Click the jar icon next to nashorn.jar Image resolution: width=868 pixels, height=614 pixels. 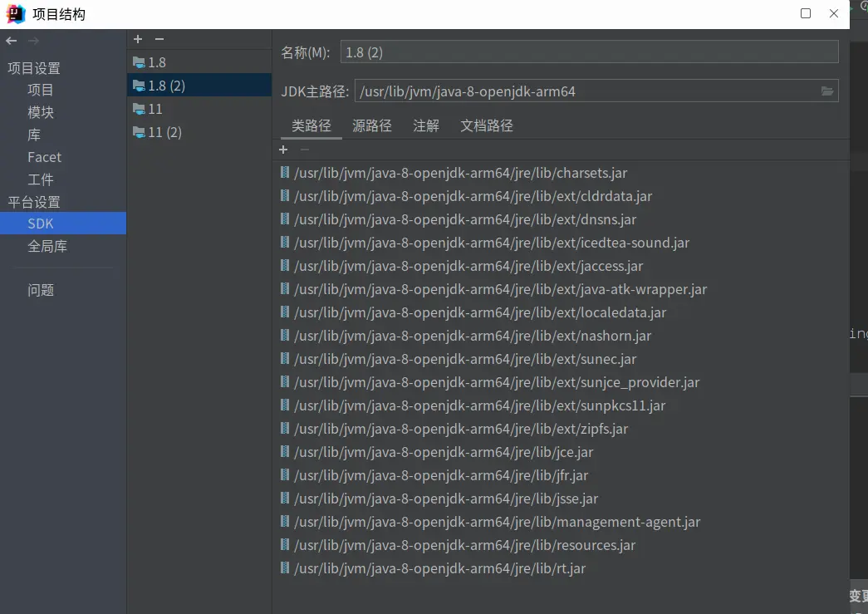click(285, 335)
